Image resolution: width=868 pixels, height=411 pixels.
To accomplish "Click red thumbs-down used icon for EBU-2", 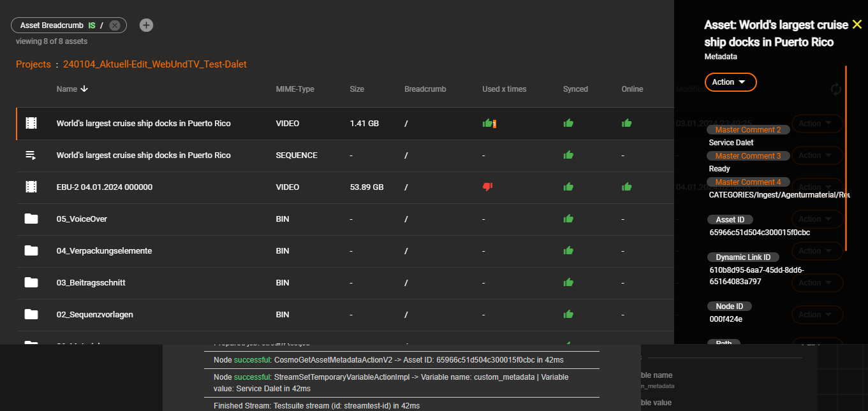I will coord(487,187).
